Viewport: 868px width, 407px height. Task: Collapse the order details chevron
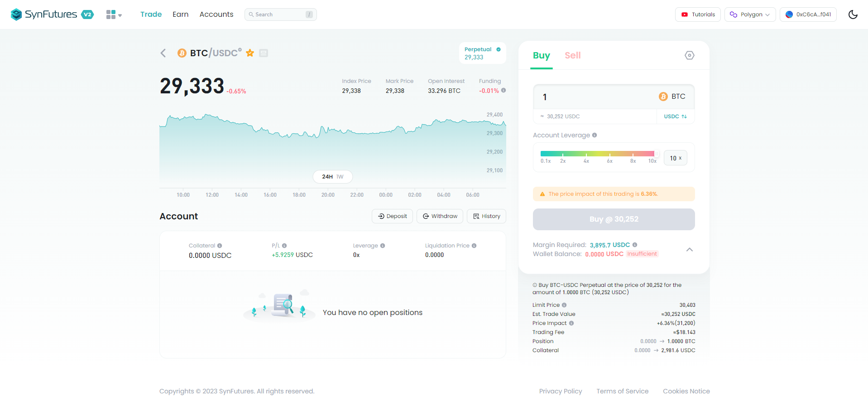(x=690, y=250)
